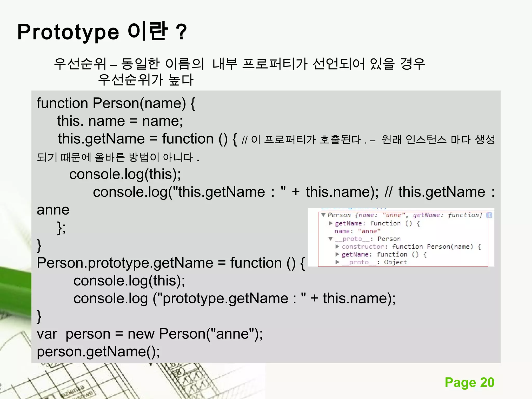Click the name: "anne" property in console
This screenshot has height=399, width=532.
point(357,231)
